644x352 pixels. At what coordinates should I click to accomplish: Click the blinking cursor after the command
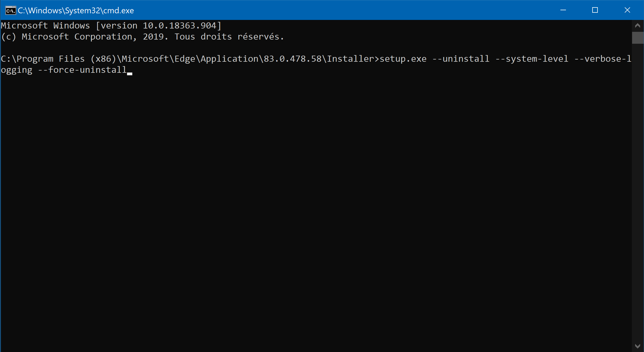point(130,73)
